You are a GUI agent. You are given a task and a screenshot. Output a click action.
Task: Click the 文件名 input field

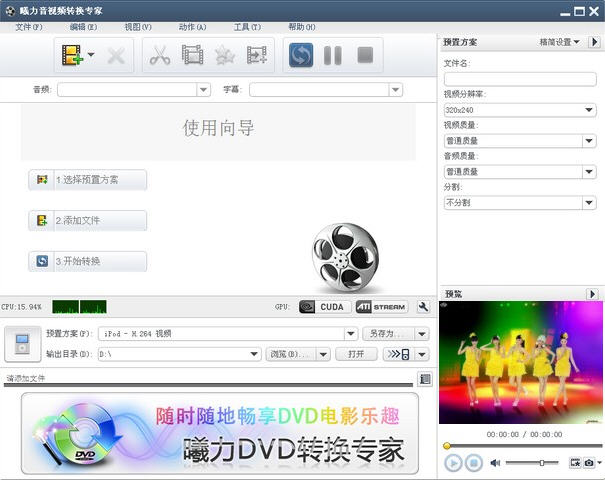pos(520,79)
